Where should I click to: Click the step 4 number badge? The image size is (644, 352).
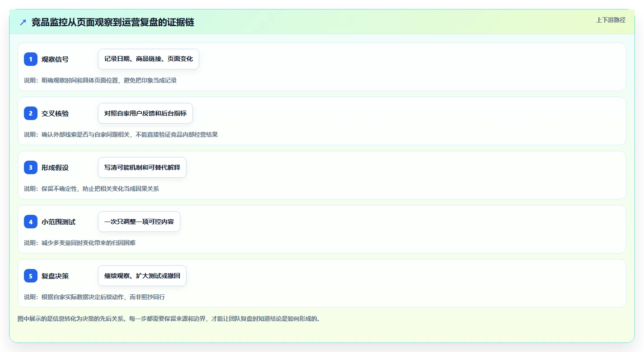[31, 222]
